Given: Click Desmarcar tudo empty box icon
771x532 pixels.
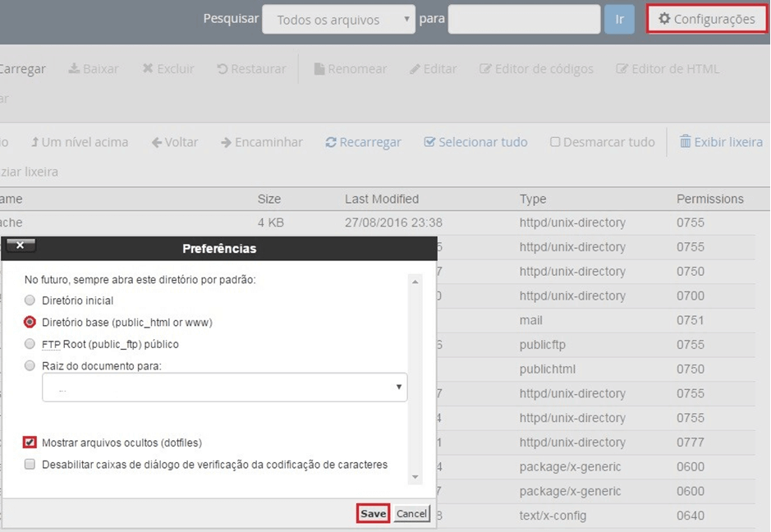Looking at the screenshot, I should point(555,142).
